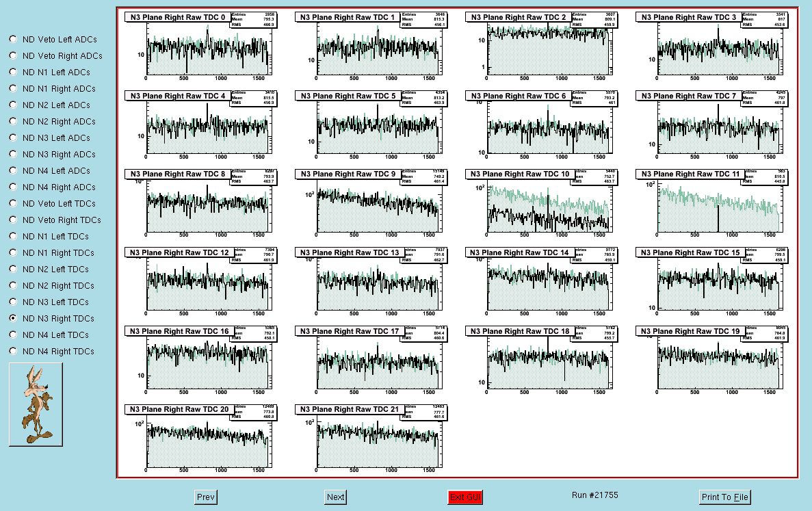Image resolution: width=812 pixels, height=511 pixels.
Task: Click the coyote cartoon image
Action: click(36, 404)
